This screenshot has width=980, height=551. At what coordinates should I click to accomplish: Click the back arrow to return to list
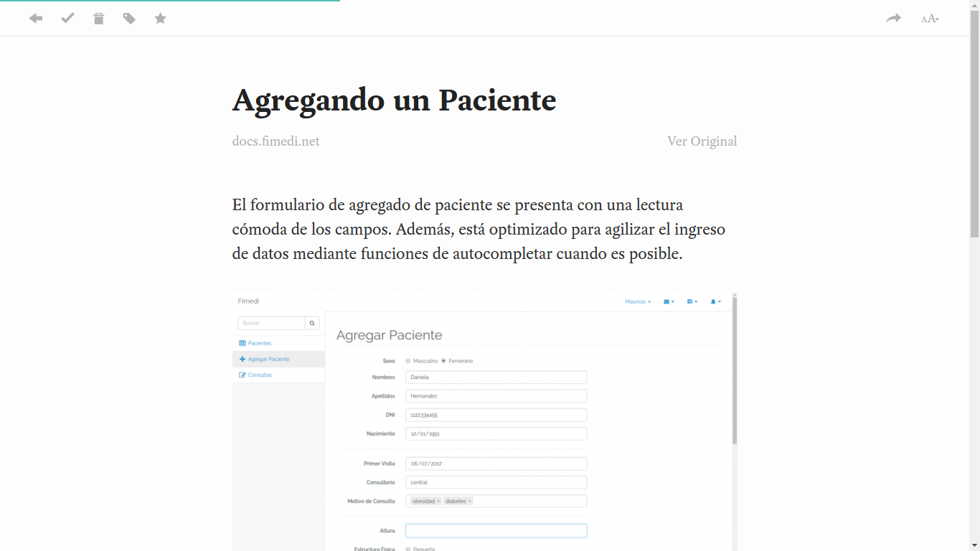point(35,18)
